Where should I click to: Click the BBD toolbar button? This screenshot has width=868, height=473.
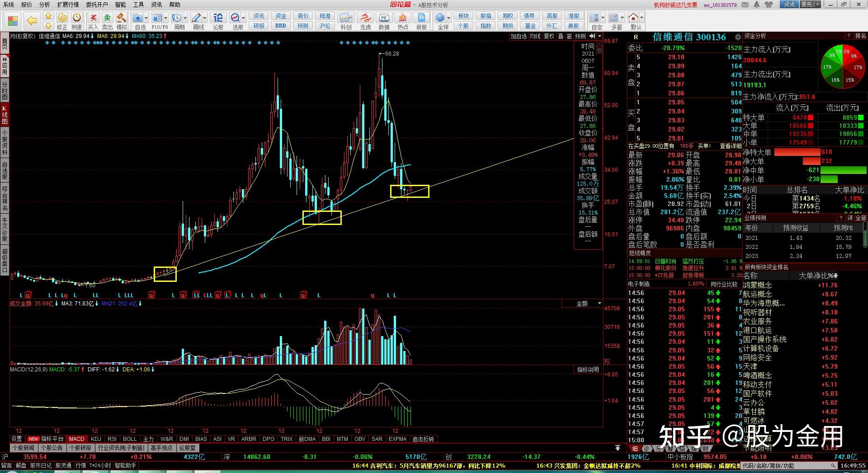(281, 26)
